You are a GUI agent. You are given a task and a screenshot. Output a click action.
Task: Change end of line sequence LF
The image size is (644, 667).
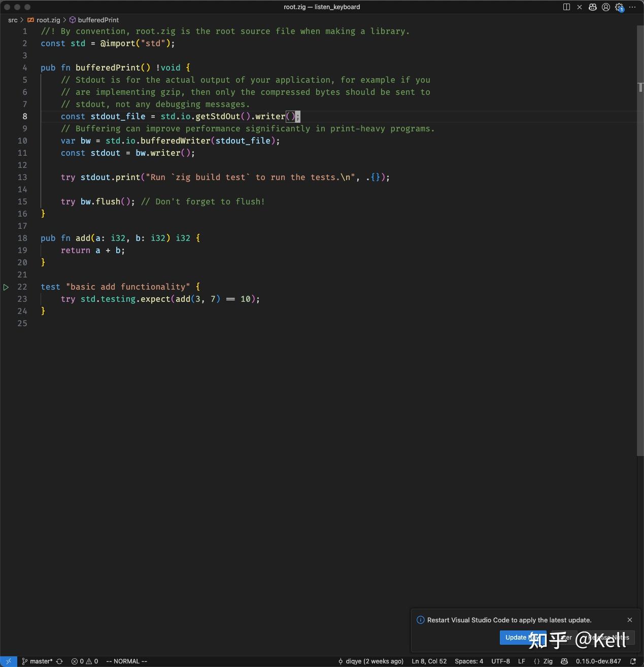point(521,661)
